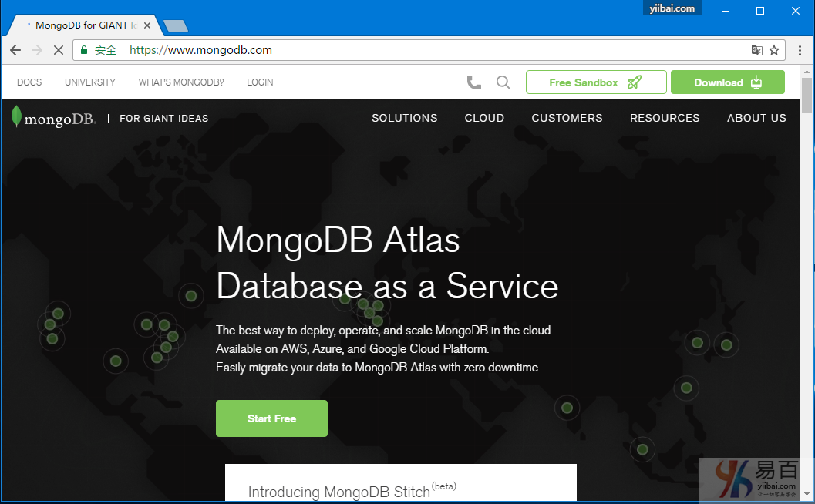Open the University link
The width and height of the screenshot is (815, 504).
tap(90, 82)
